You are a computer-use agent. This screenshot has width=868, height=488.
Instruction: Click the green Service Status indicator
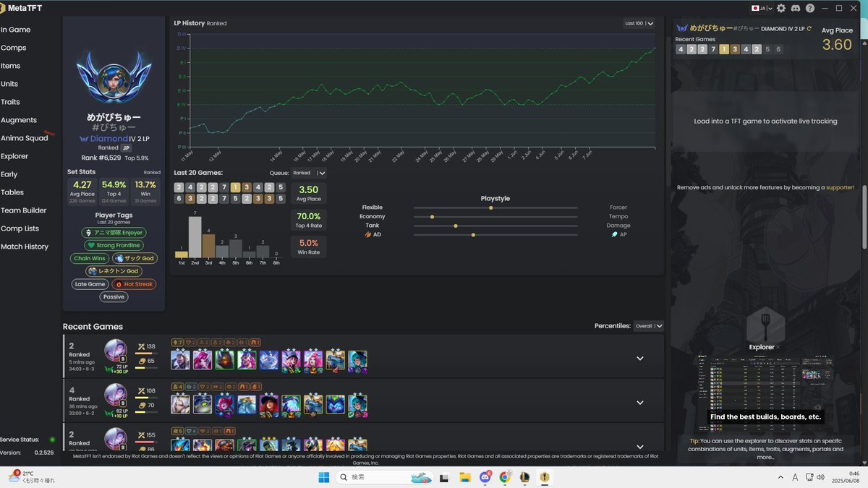[x=52, y=439]
